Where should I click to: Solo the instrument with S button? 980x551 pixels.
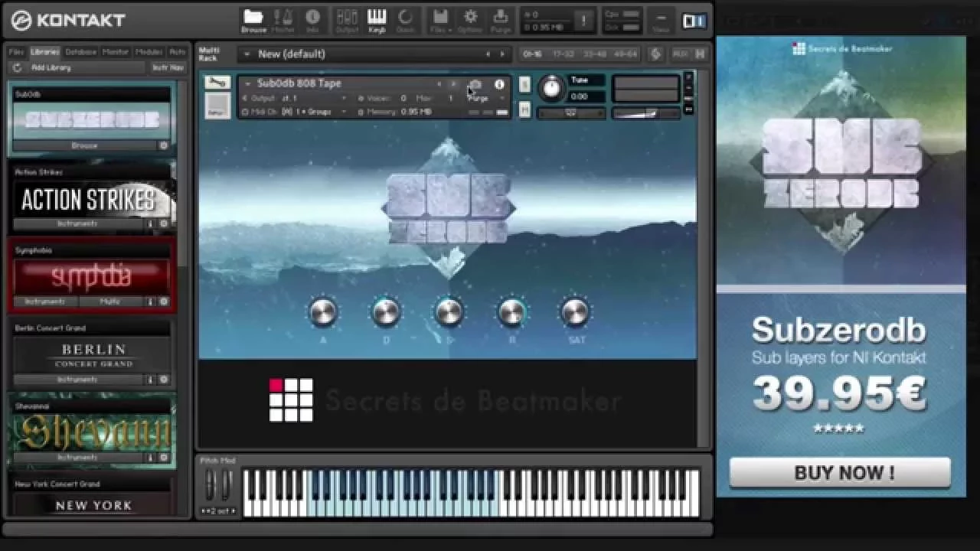point(524,84)
